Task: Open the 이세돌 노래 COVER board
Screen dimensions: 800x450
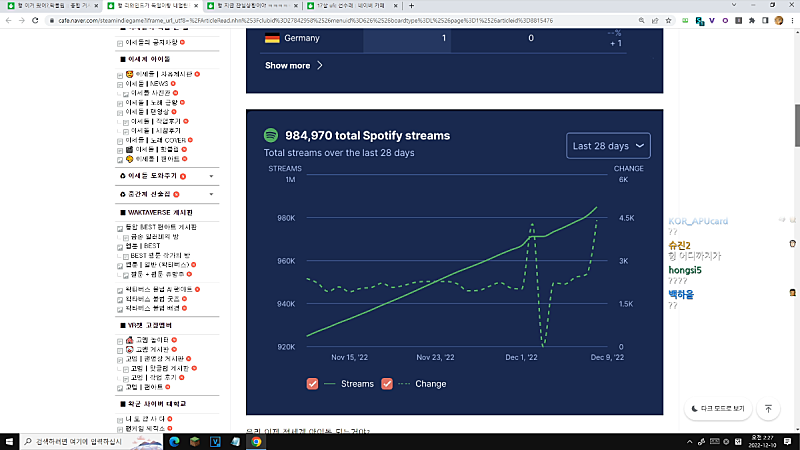Action: pyautogui.click(x=156, y=140)
